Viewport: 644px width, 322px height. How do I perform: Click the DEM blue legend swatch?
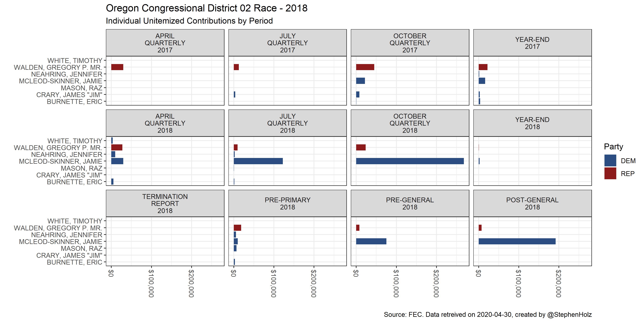pos(610,160)
